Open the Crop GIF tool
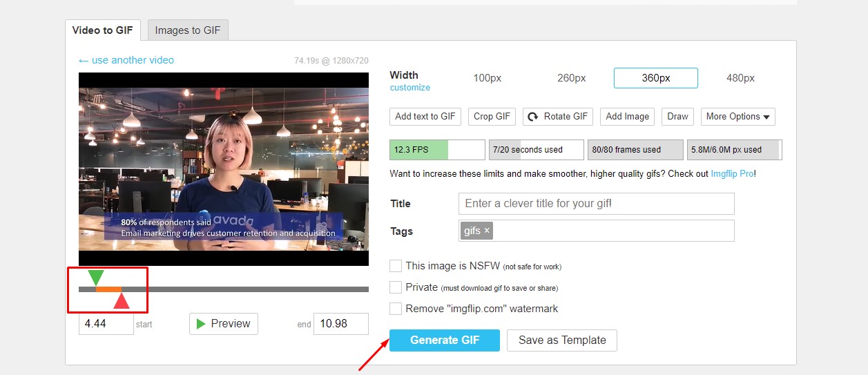This screenshot has width=868, height=375. [492, 117]
